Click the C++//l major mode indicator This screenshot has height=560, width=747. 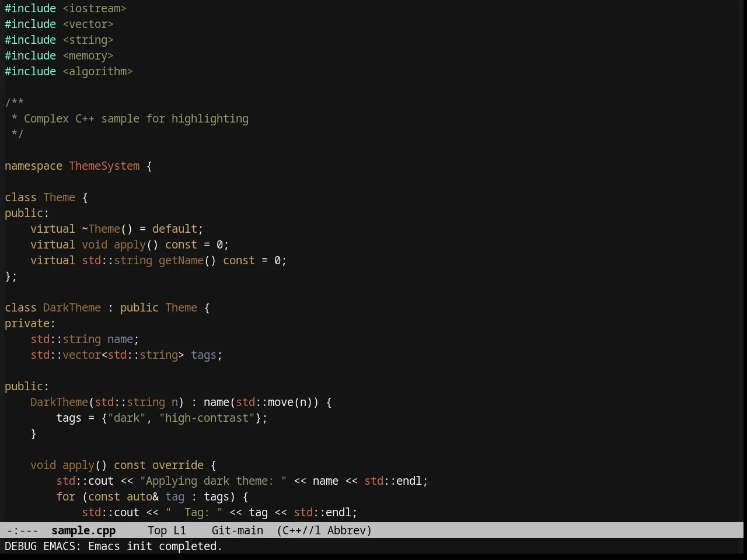tap(301, 530)
